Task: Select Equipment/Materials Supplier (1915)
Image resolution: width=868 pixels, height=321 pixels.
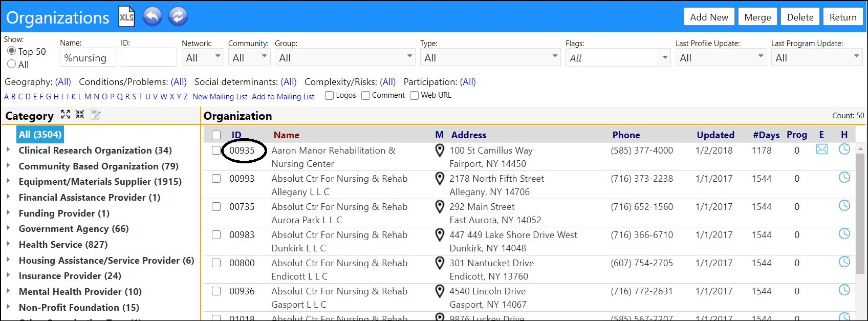Action: 100,182
